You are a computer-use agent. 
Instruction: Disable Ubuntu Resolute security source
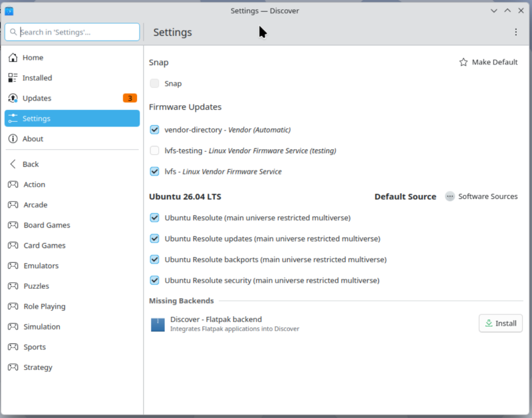coord(155,280)
